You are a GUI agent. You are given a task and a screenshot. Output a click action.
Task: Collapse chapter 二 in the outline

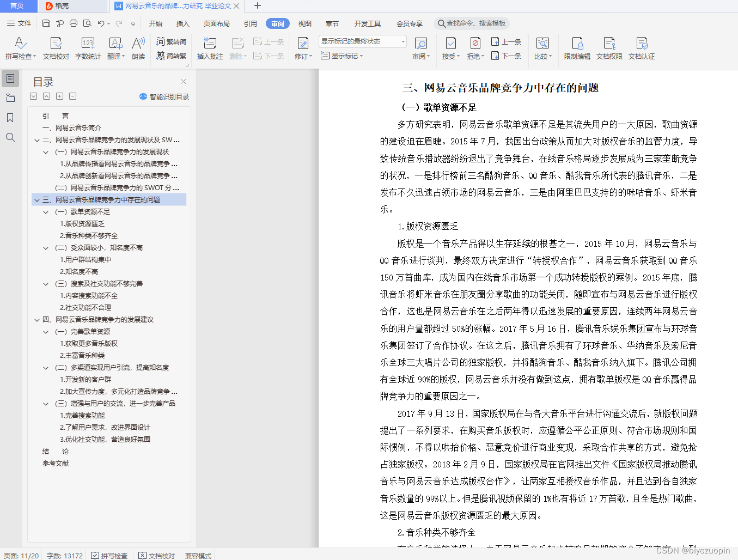pyautogui.click(x=37, y=140)
